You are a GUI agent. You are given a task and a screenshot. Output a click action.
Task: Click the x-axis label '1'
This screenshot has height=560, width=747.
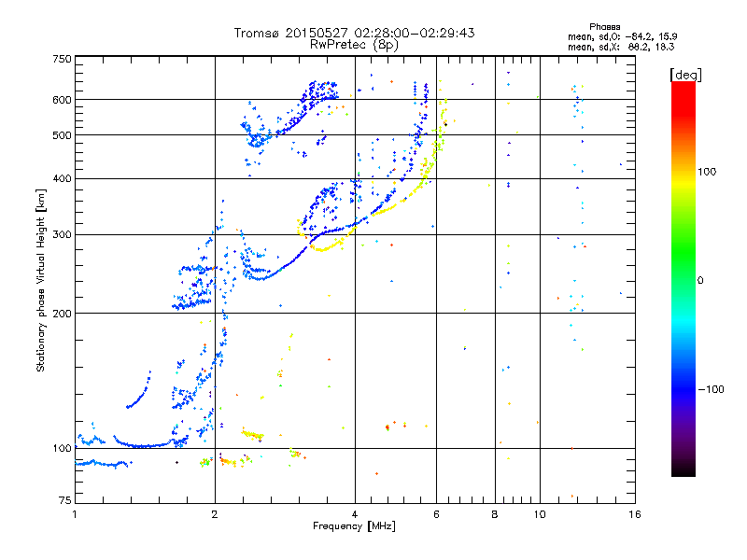click(x=75, y=514)
